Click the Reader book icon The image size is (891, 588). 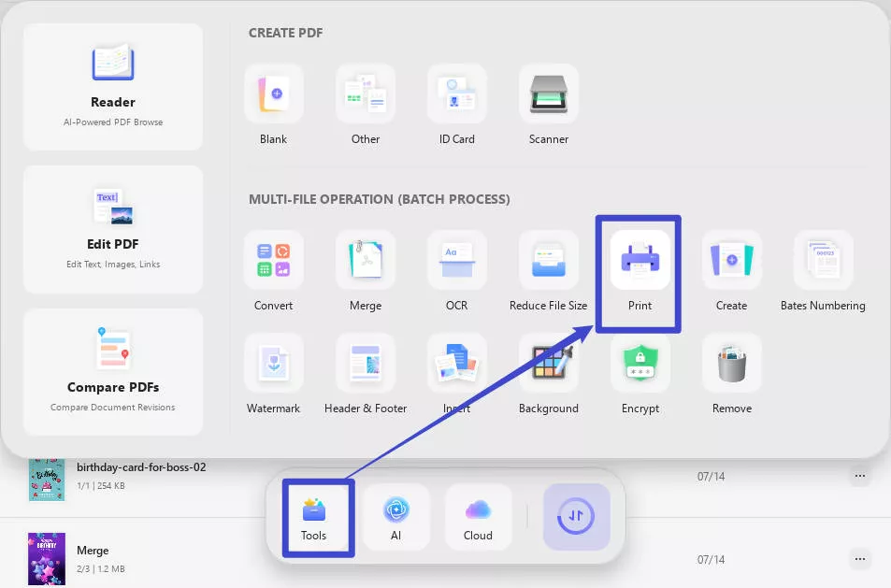click(x=113, y=62)
